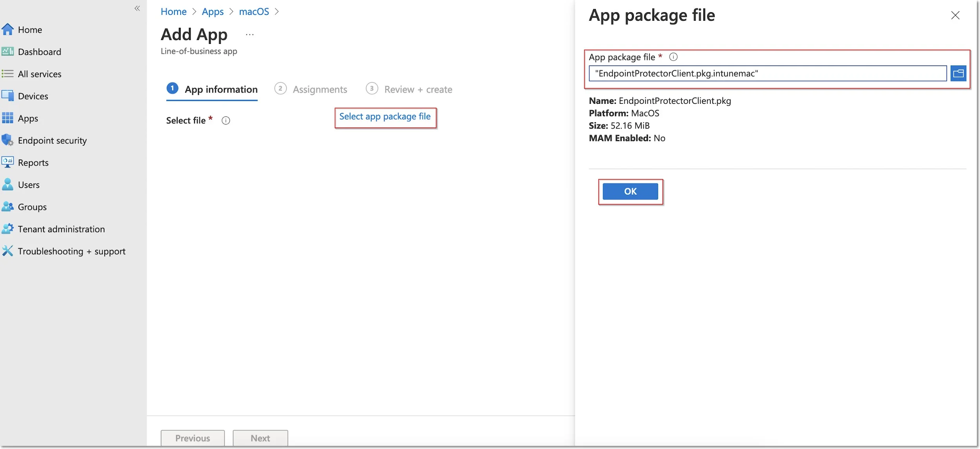980x449 pixels.
Task: Open the ellipsis menu next to Add App
Action: (250, 34)
